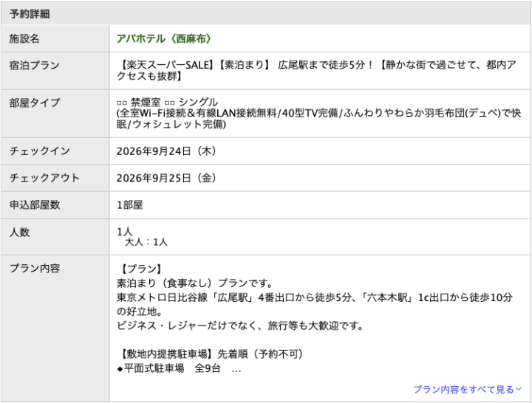Expand プラン内容をすべて見る link
532x403 pixels.
point(467,390)
